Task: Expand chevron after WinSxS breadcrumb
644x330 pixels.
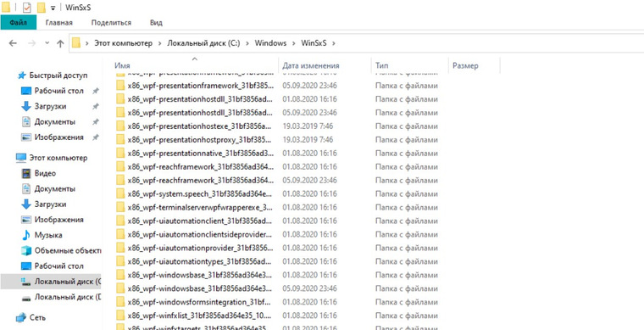Action: [334, 43]
